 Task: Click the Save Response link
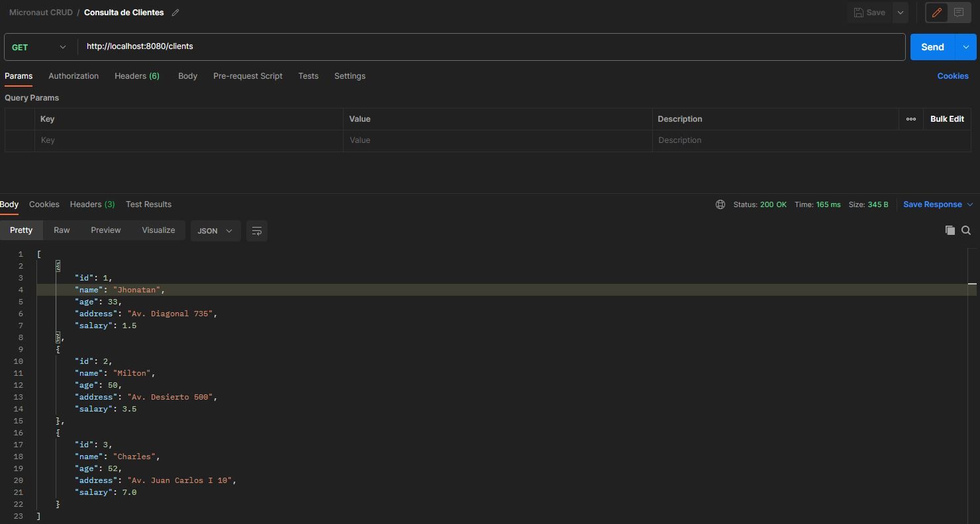(932, 204)
